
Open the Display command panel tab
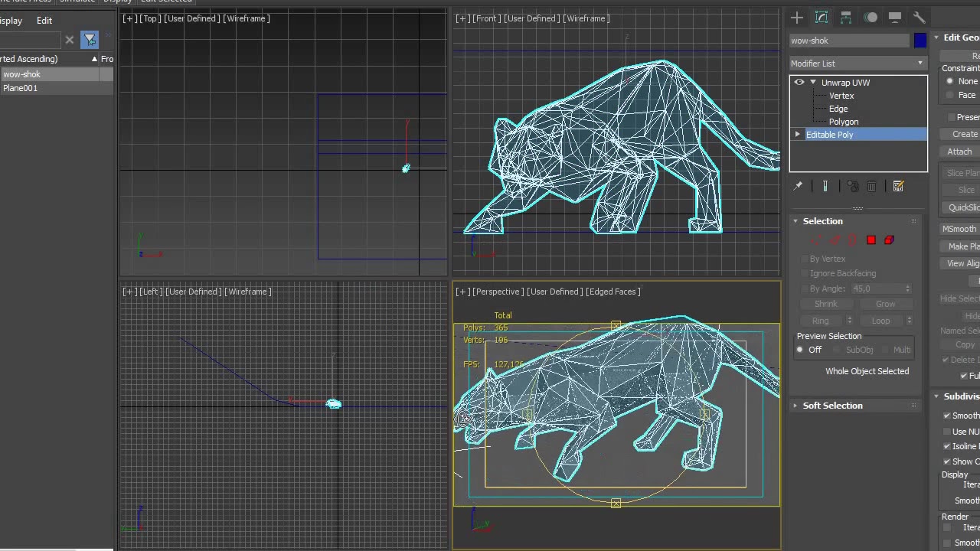coord(895,18)
